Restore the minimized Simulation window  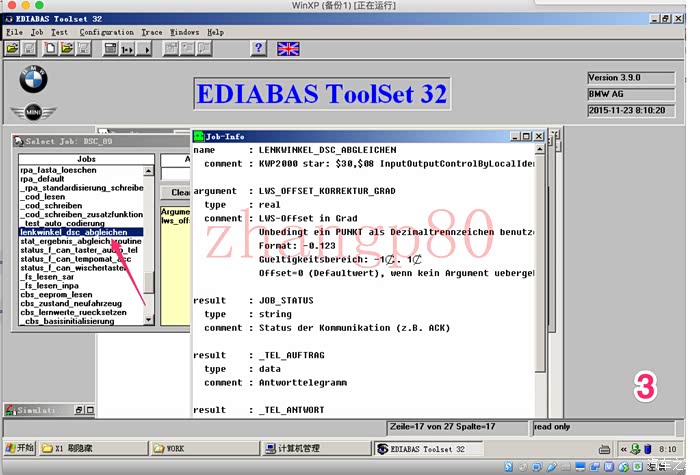click(x=79, y=410)
